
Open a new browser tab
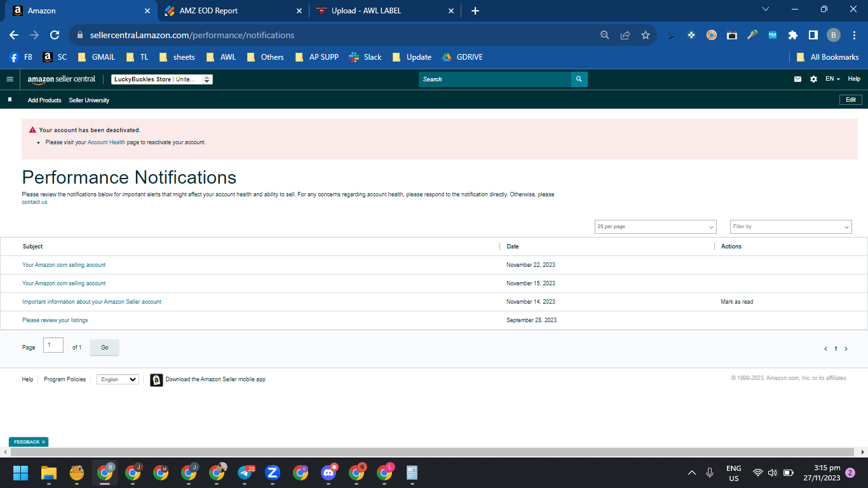tap(475, 11)
